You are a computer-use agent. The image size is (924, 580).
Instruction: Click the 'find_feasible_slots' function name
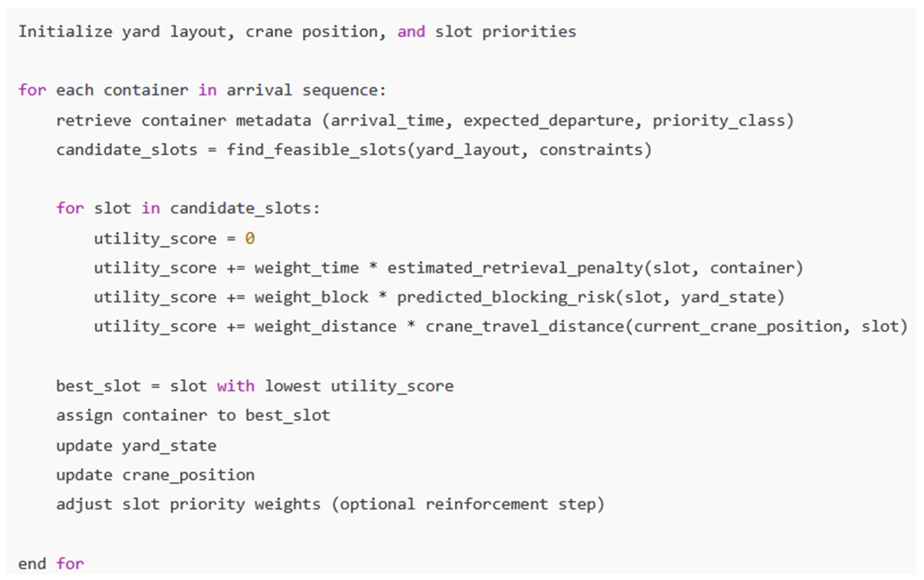click(x=316, y=150)
